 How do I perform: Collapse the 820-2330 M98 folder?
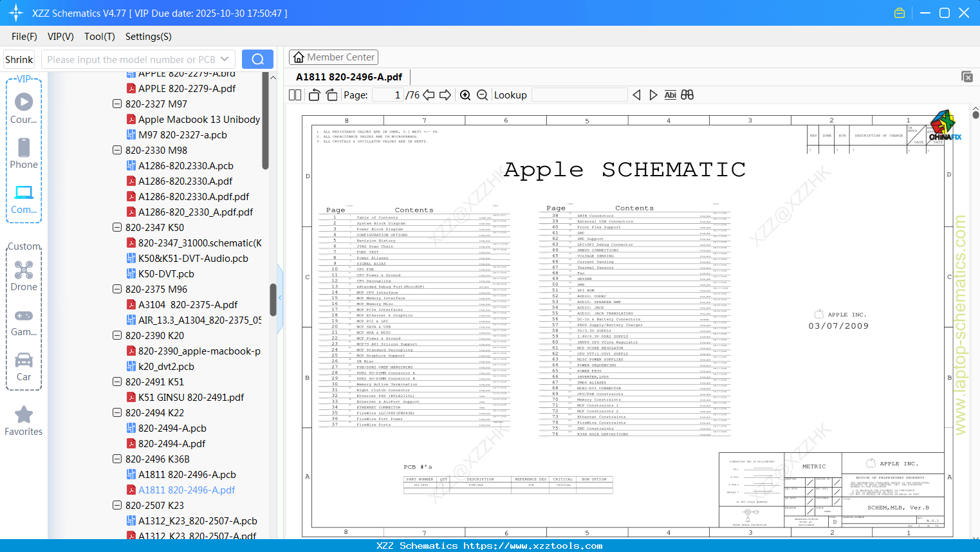click(x=117, y=150)
